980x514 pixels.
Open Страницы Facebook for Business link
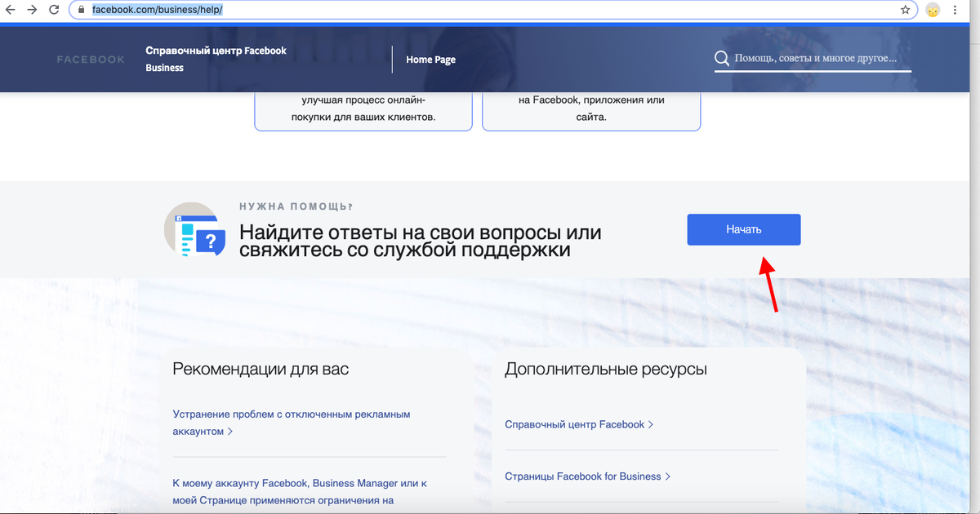click(x=588, y=476)
